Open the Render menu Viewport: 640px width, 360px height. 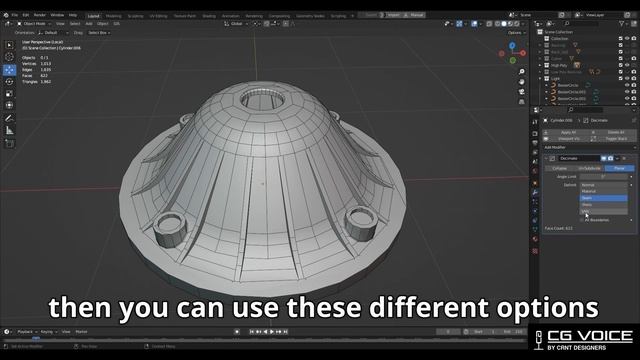pyautogui.click(x=40, y=15)
